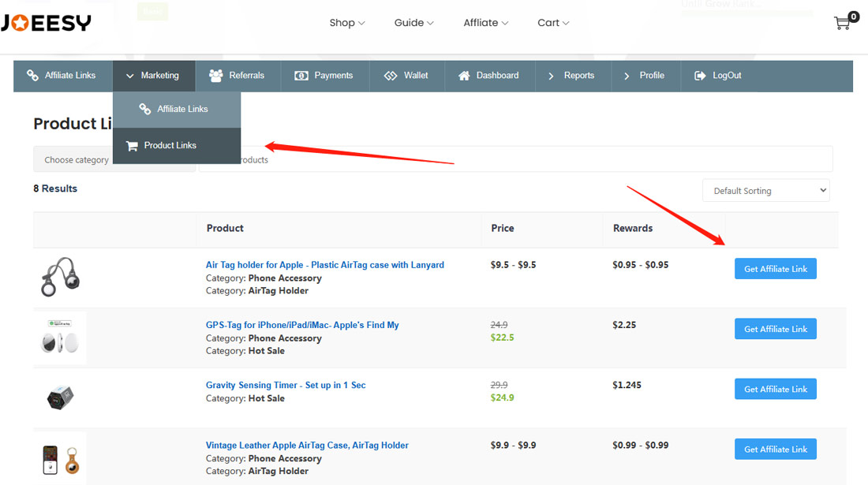Click the JOEESY logo

point(46,23)
